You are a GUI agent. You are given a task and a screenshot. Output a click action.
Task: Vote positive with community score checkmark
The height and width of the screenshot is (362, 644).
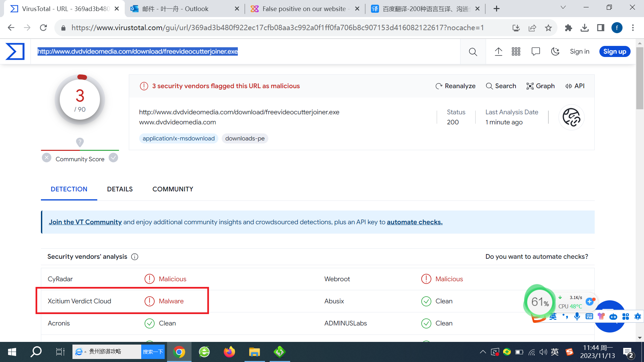click(x=113, y=158)
